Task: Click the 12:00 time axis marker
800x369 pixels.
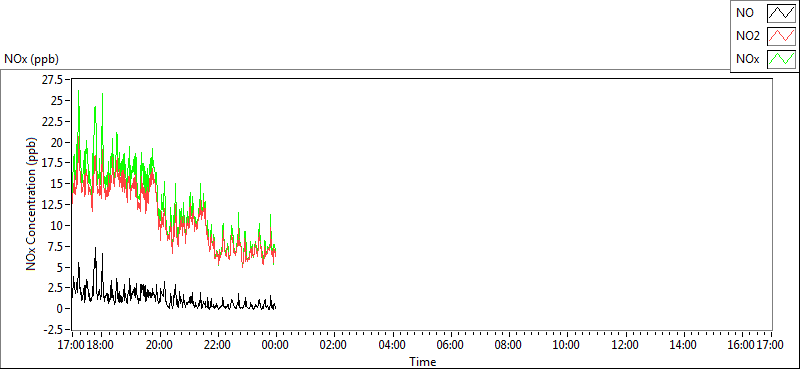Action: pos(626,345)
